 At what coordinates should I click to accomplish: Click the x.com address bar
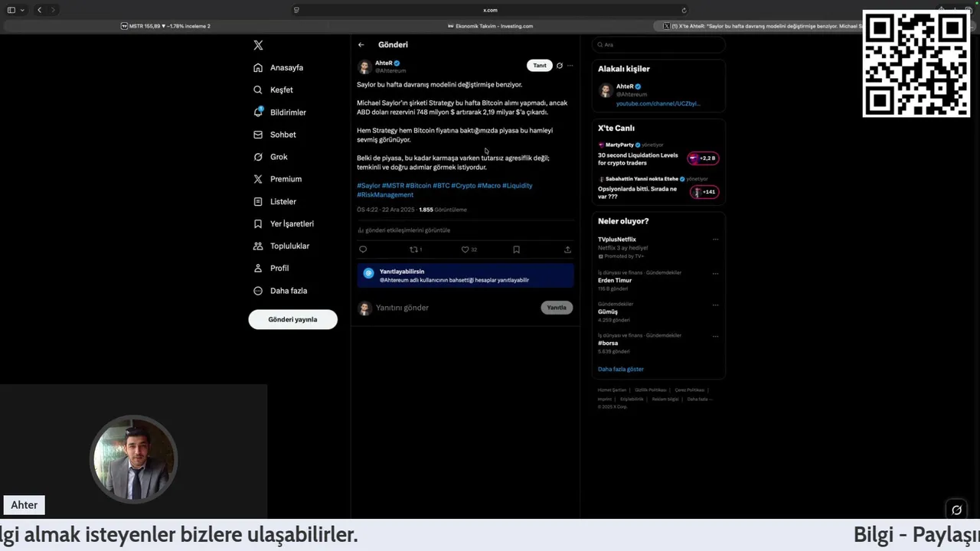[490, 10]
